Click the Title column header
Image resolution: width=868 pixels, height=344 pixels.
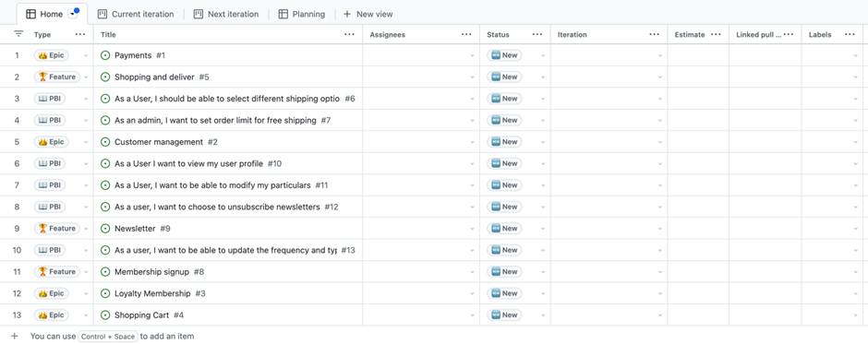(x=108, y=34)
